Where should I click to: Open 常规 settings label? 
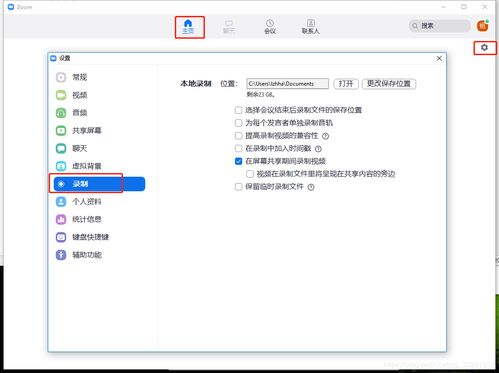point(80,77)
